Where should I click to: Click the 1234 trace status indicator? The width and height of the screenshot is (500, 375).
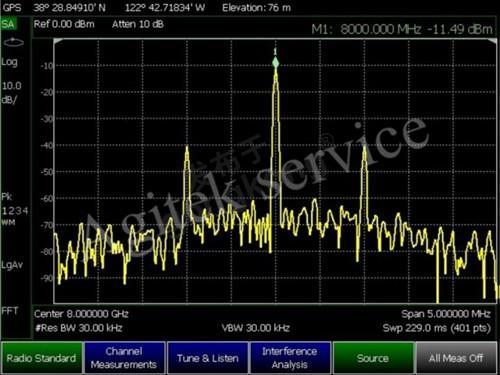click(x=15, y=211)
